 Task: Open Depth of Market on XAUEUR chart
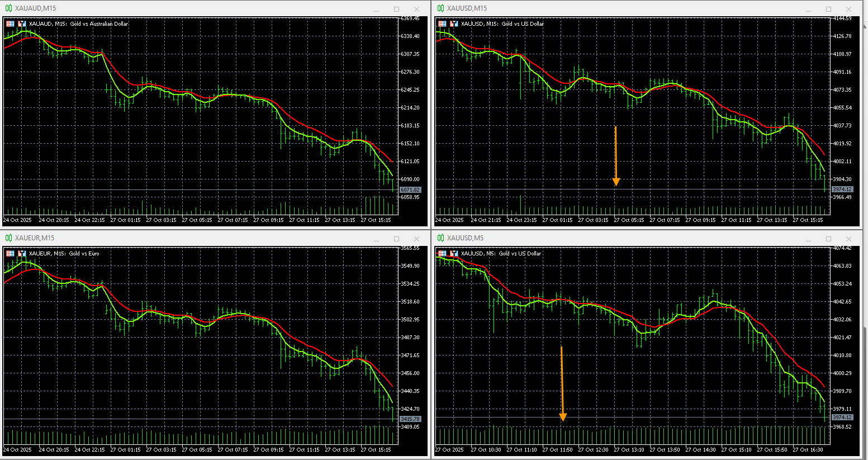tap(22, 254)
